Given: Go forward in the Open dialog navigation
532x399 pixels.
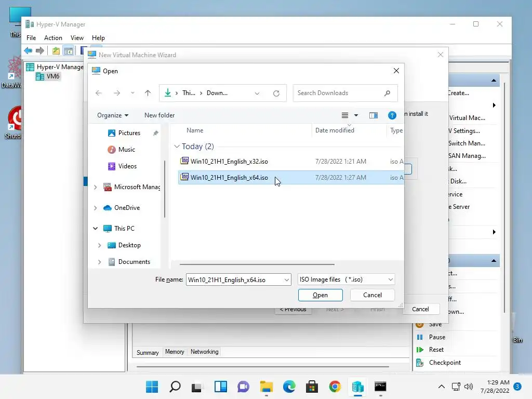Looking at the screenshot, I should point(117,93).
